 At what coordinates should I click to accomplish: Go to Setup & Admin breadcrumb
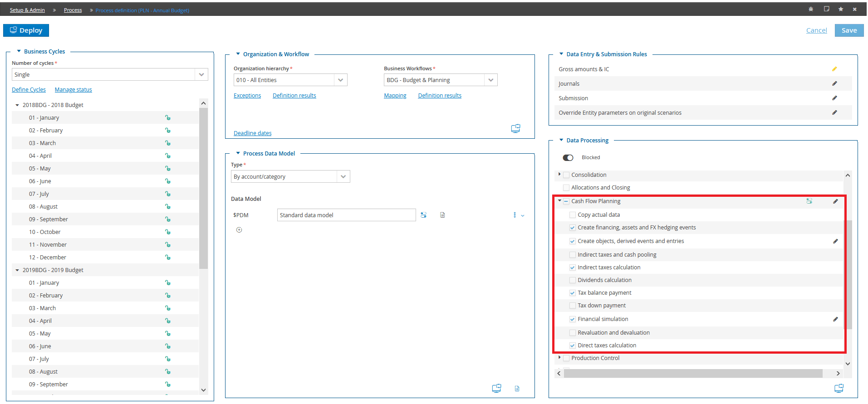27,10
